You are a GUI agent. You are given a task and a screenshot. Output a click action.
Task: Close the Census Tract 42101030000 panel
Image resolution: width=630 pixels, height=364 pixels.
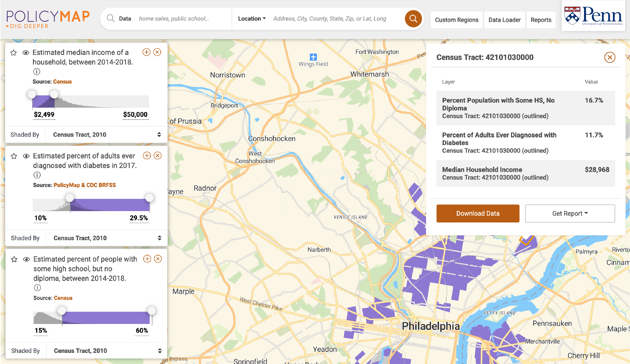coord(610,58)
